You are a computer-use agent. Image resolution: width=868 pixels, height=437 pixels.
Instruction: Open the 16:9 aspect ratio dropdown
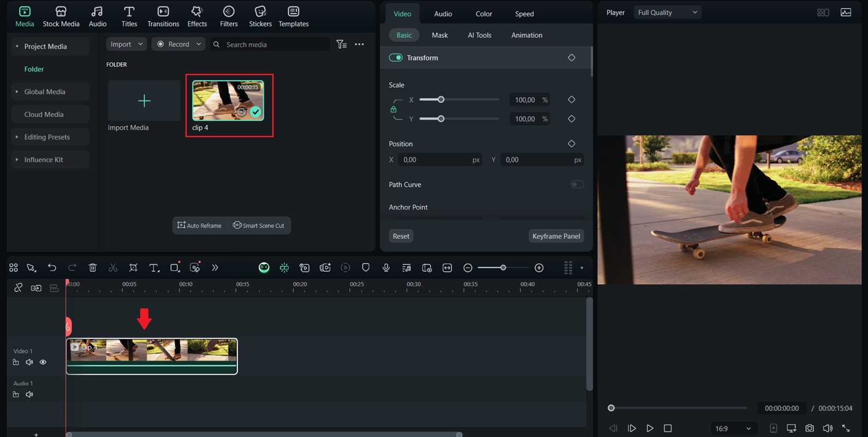point(733,428)
